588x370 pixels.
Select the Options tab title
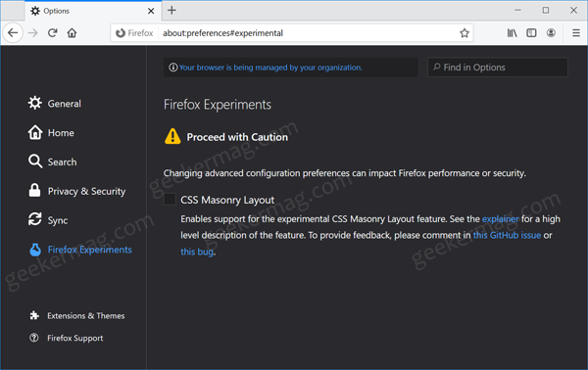56,11
